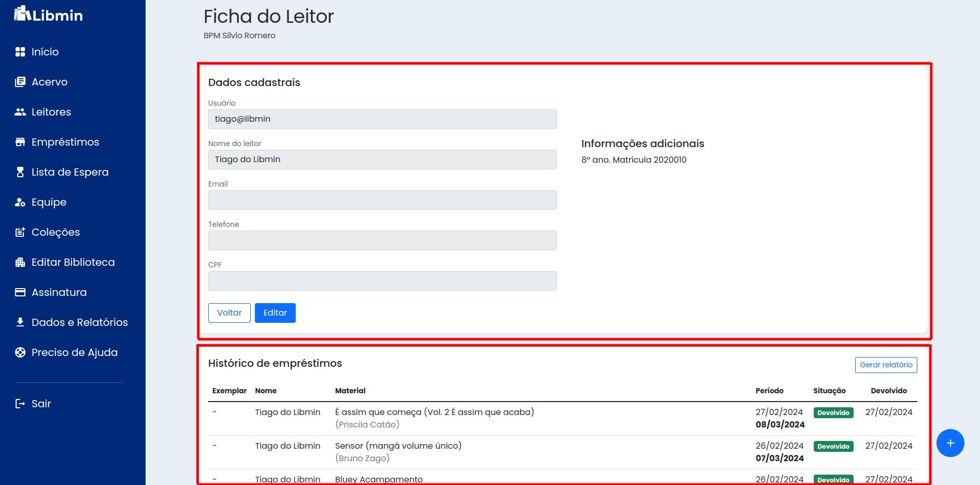Open the Preciso de Ajuda page
This screenshot has height=485, width=980.
click(74, 352)
